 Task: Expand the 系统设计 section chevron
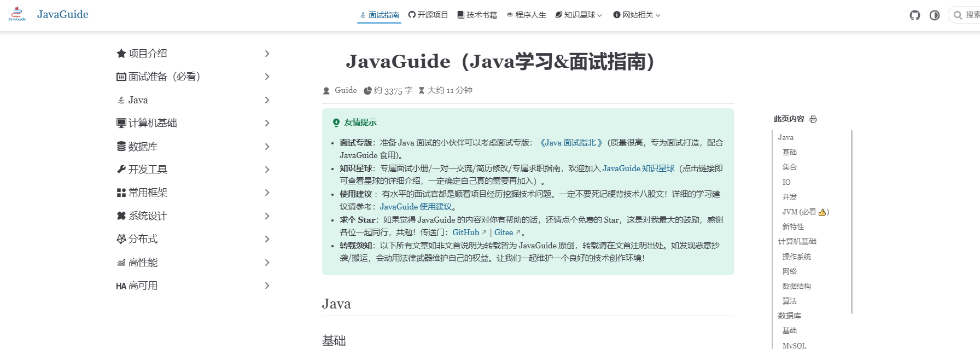point(267,216)
